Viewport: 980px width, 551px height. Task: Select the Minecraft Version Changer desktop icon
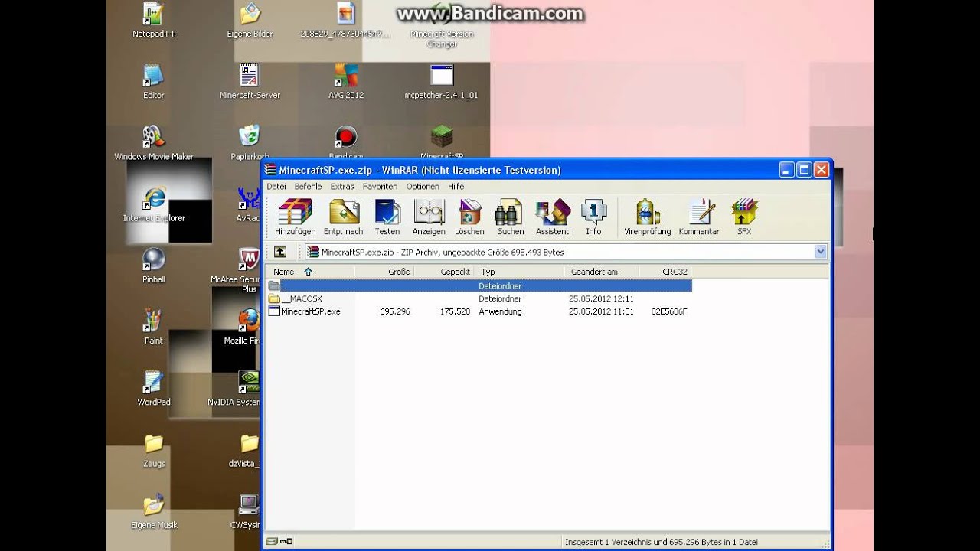(x=442, y=26)
